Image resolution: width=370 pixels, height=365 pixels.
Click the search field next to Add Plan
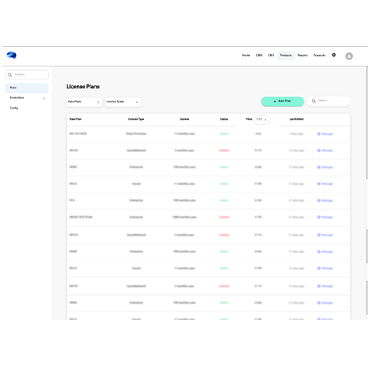coord(329,101)
